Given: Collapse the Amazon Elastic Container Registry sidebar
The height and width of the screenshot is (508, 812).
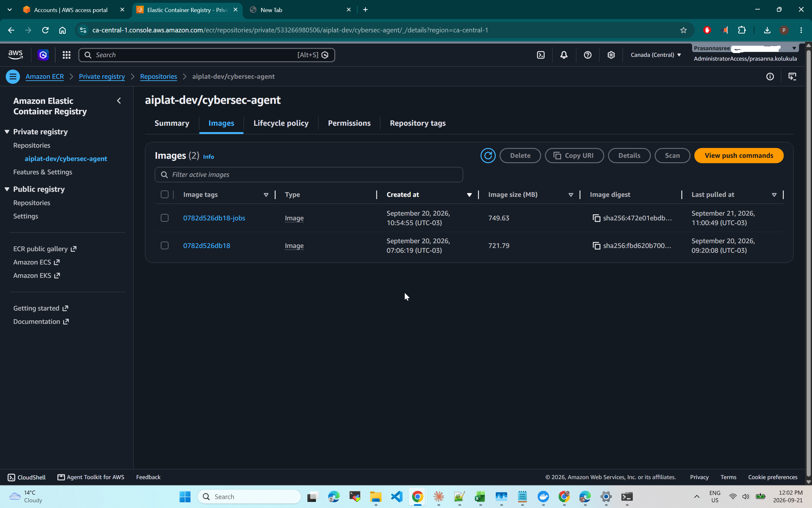Looking at the screenshot, I should (x=119, y=101).
